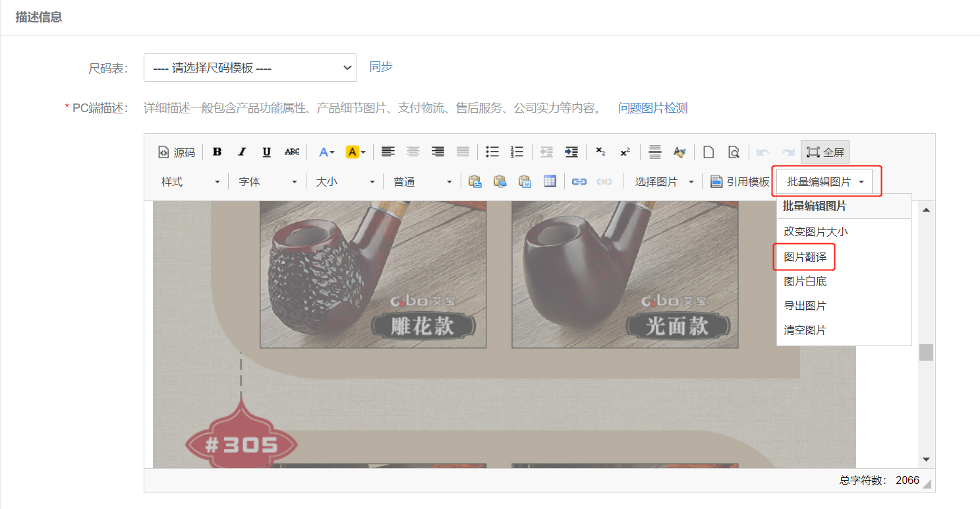Toggle underline formatting
The image size is (980, 509).
(267, 152)
